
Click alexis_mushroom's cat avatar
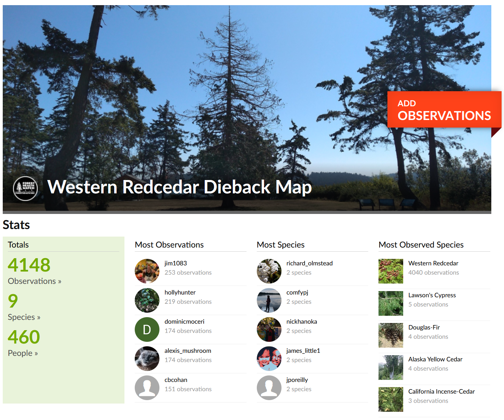click(x=147, y=358)
